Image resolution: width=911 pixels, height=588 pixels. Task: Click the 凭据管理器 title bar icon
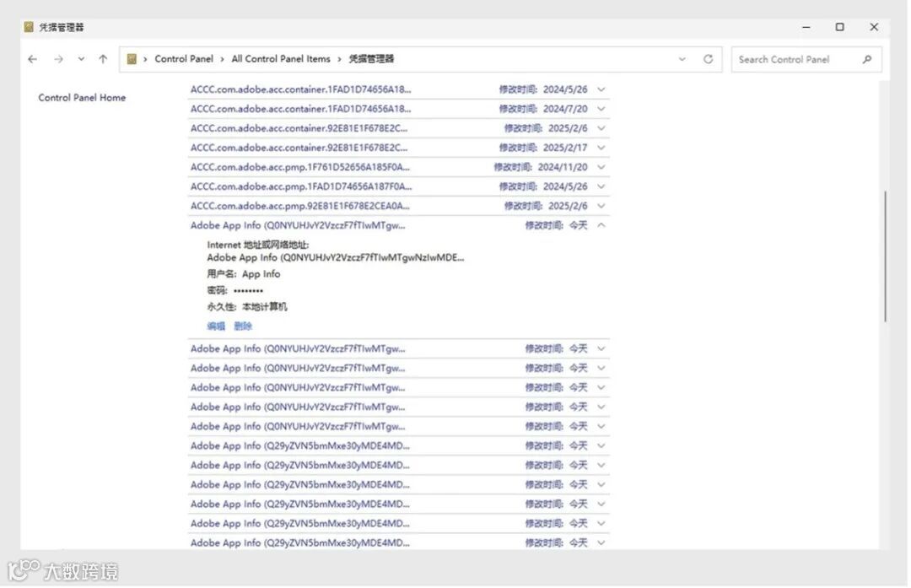(x=29, y=27)
